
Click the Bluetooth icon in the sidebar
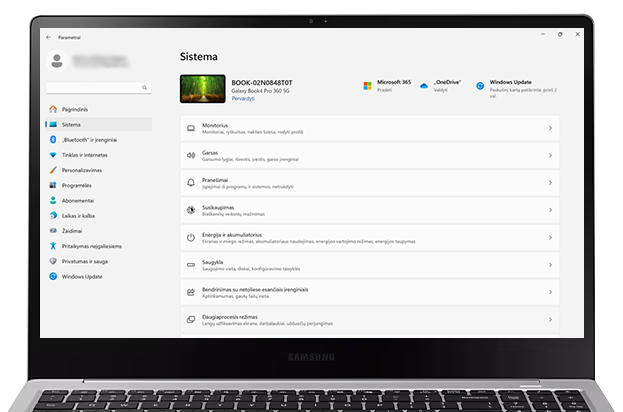click(53, 140)
